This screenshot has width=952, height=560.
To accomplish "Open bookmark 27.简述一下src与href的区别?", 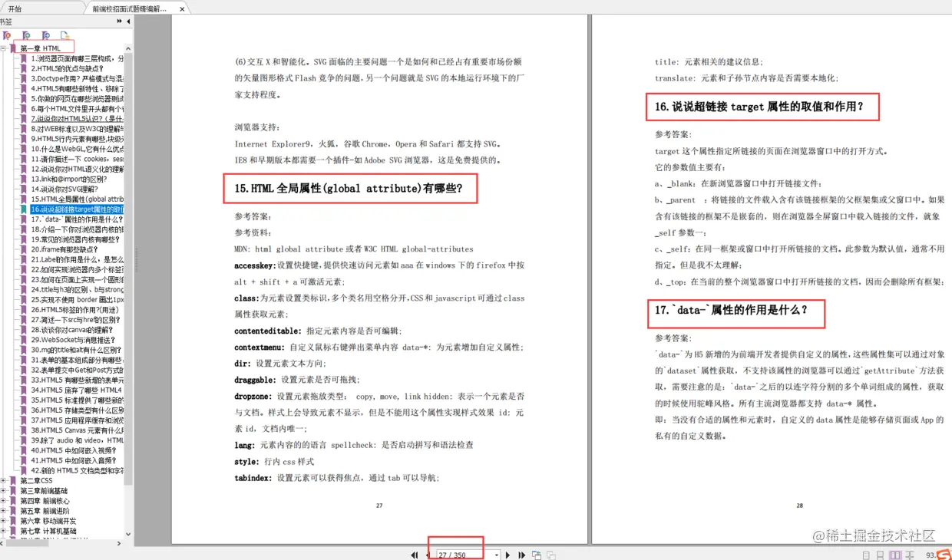I will click(74, 320).
